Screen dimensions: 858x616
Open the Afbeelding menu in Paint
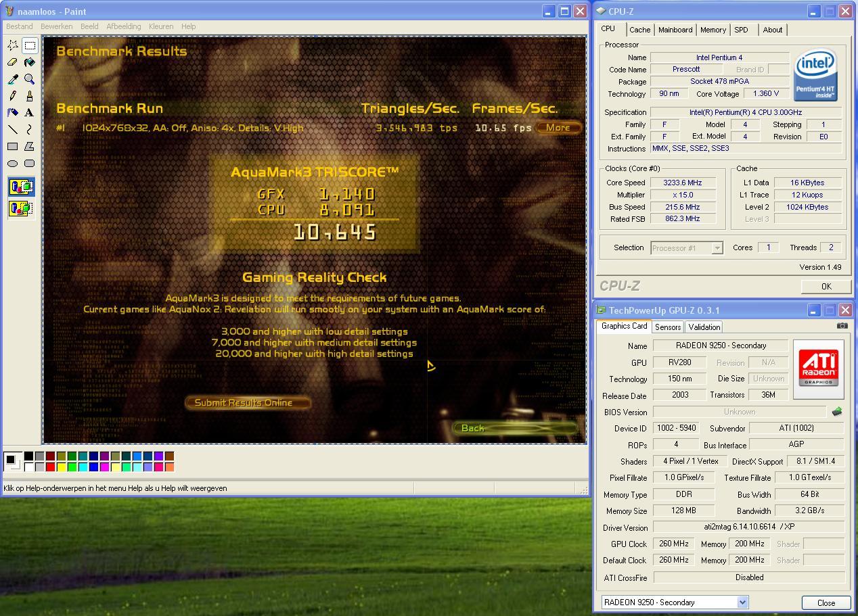[x=124, y=26]
